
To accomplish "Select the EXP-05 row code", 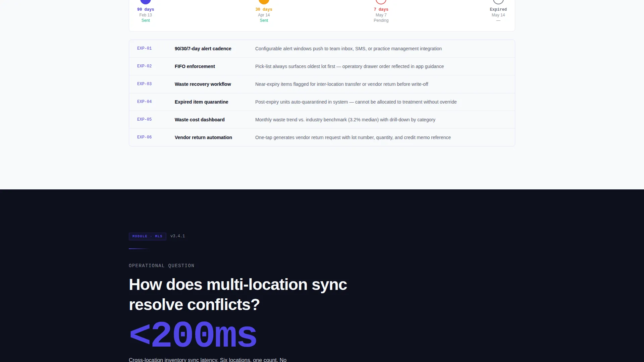I will pyautogui.click(x=144, y=120).
